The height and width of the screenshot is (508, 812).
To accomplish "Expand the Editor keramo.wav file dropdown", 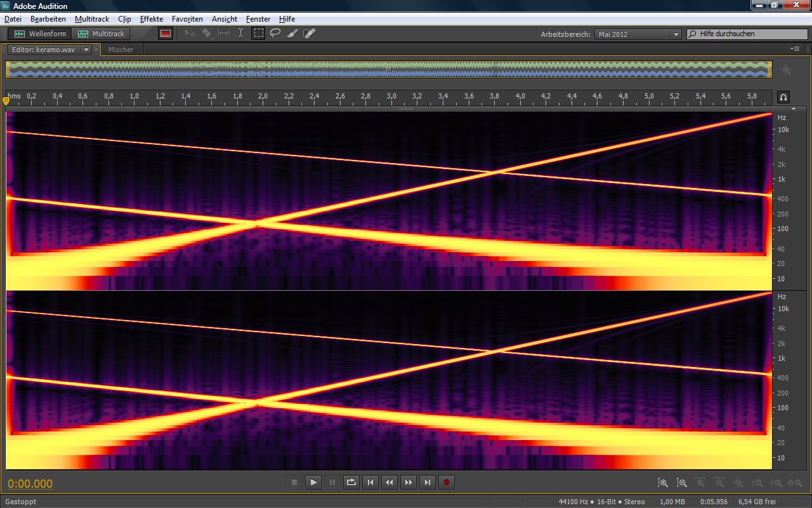I will 86,50.
